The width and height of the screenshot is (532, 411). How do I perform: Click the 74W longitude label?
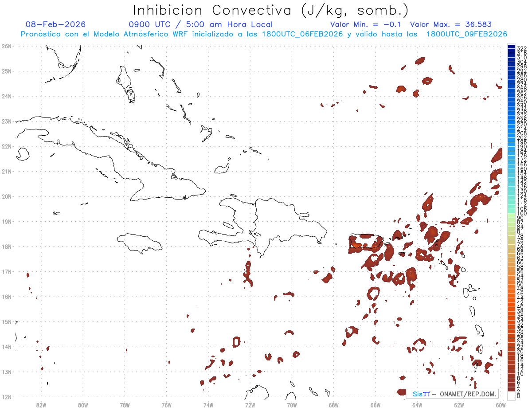(x=208, y=405)
